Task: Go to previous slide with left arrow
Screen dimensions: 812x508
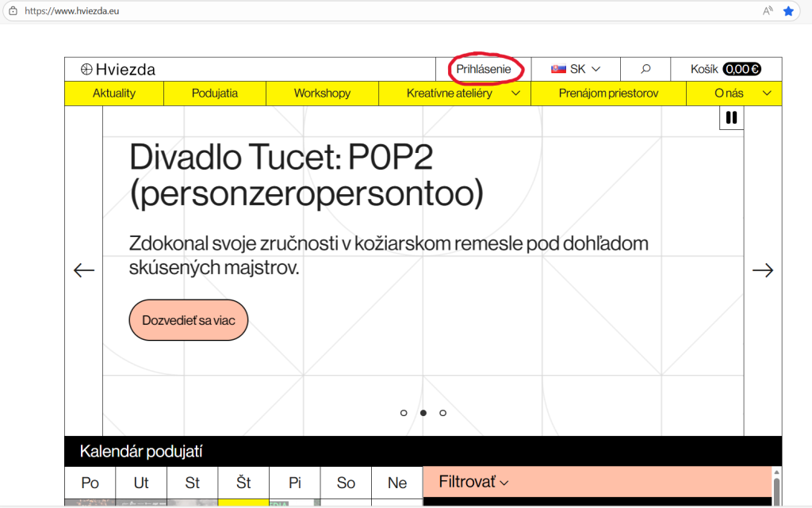Action: click(84, 271)
